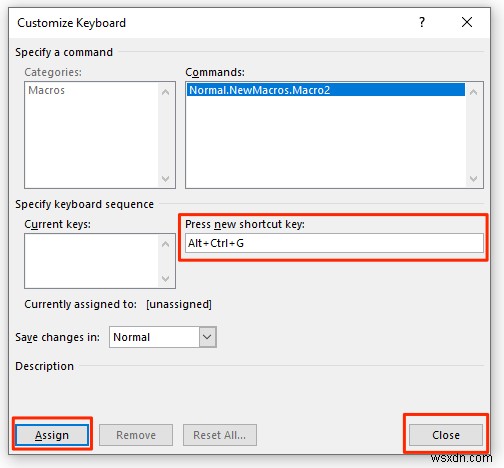Screen dimensions: 504x468
Task: Open the dialog help question mark
Action: point(422,22)
